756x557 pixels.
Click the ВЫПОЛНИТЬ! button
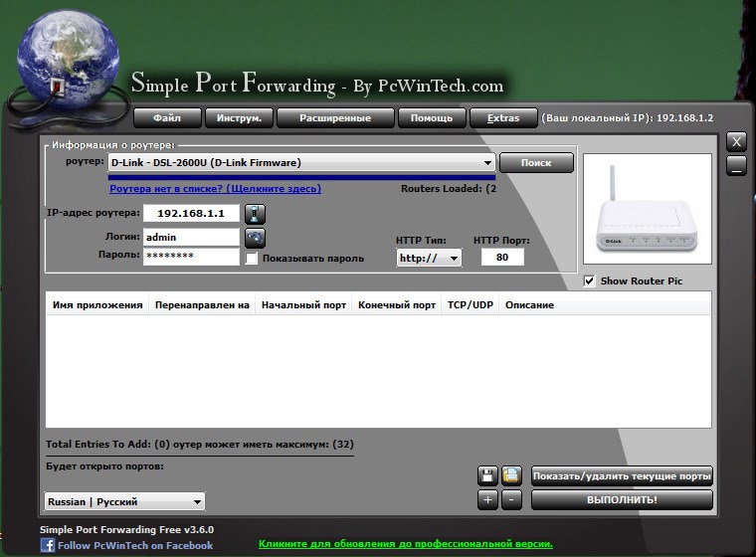click(622, 499)
